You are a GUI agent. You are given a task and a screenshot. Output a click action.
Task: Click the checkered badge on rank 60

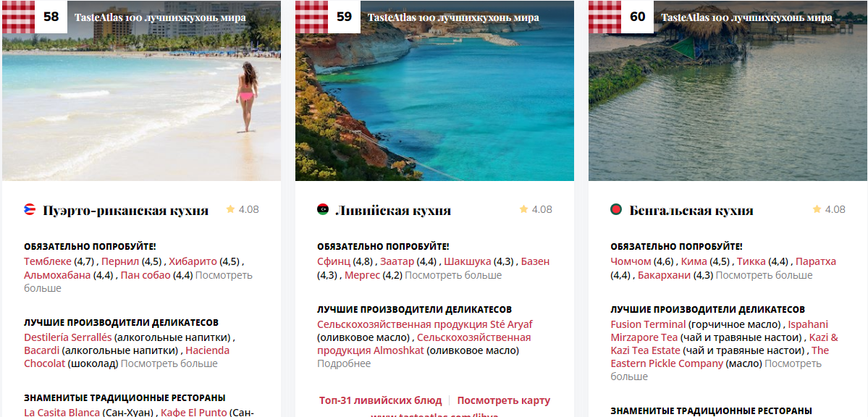click(604, 17)
